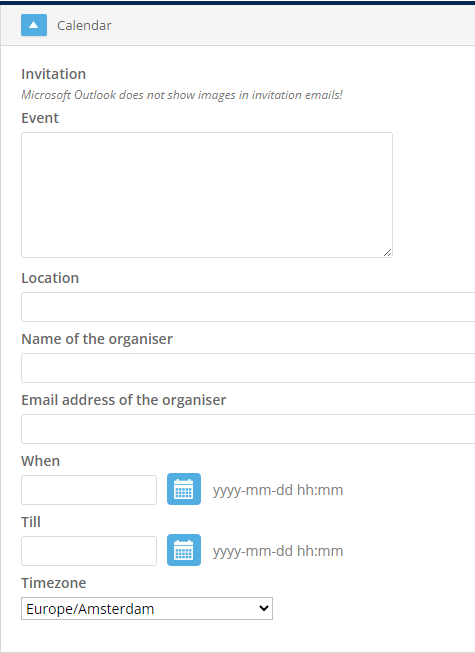This screenshot has height=653, width=475.
Task: Click the yyyy-mm-dd hh:mm hint next to Till
Action: coord(278,551)
